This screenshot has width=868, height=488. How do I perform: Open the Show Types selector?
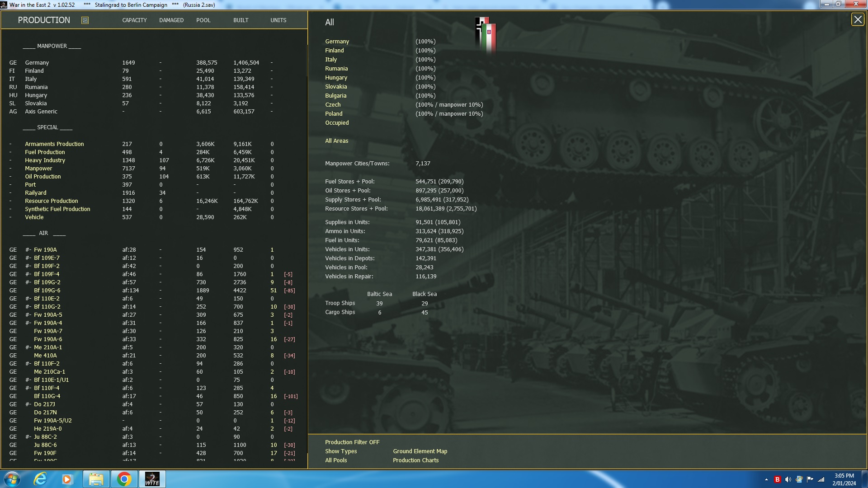(x=340, y=451)
